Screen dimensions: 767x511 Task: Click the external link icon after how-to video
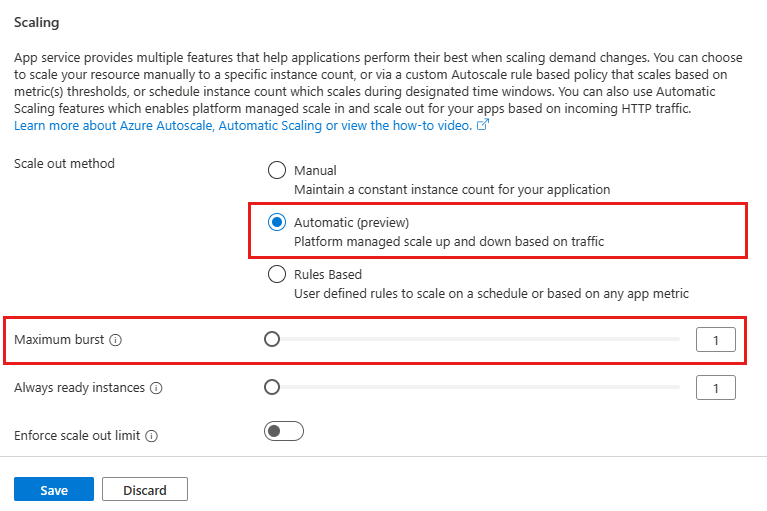[483, 126]
